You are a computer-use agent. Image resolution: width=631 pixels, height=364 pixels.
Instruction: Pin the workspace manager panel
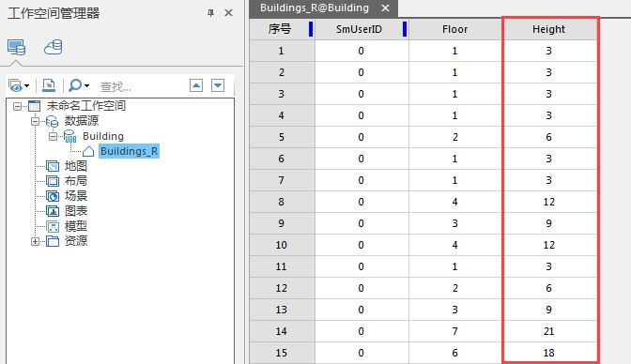[x=210, y=13]
